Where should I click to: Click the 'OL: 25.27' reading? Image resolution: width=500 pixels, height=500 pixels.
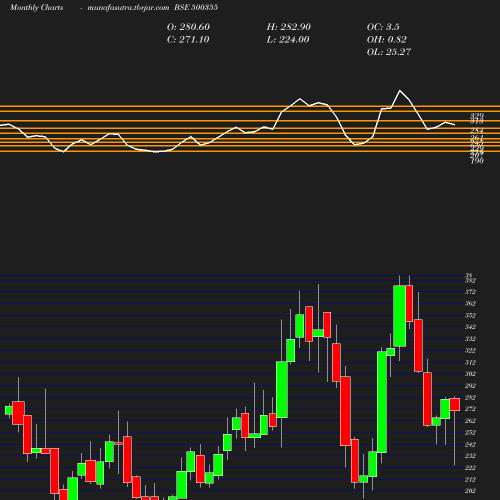pyautogui.click(x=389, y=52)
